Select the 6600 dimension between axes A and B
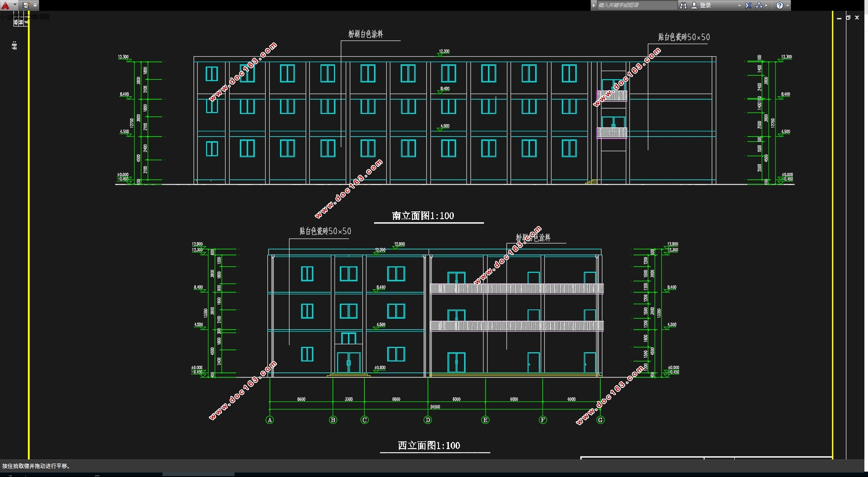Image resolution: width=868 pixels, height=477 pixels. click(x=301, y=399)
